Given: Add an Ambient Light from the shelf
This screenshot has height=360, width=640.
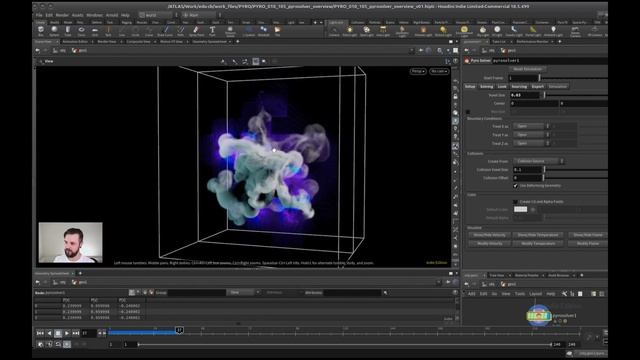Looking at the screenshot, I should pos(553,31).
